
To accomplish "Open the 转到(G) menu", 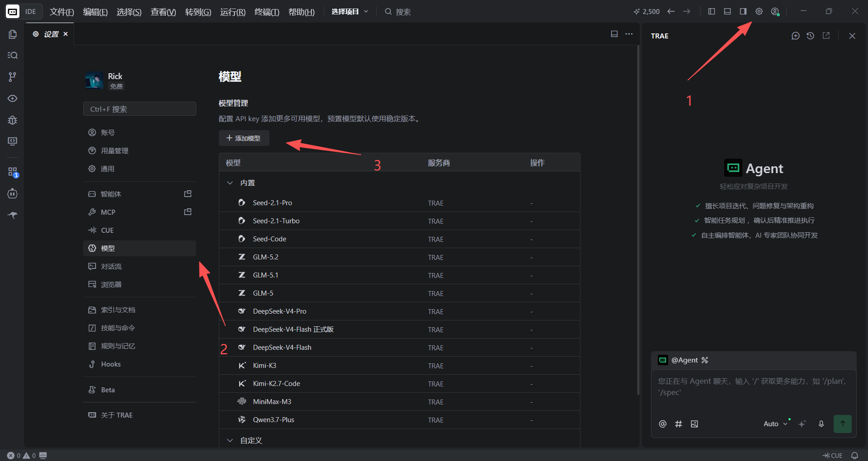I will point(198,12).
